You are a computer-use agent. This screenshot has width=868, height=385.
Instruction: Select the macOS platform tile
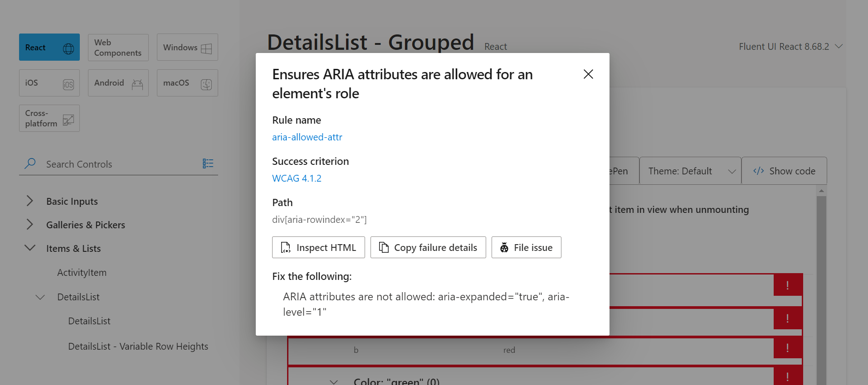pos(187,83)
